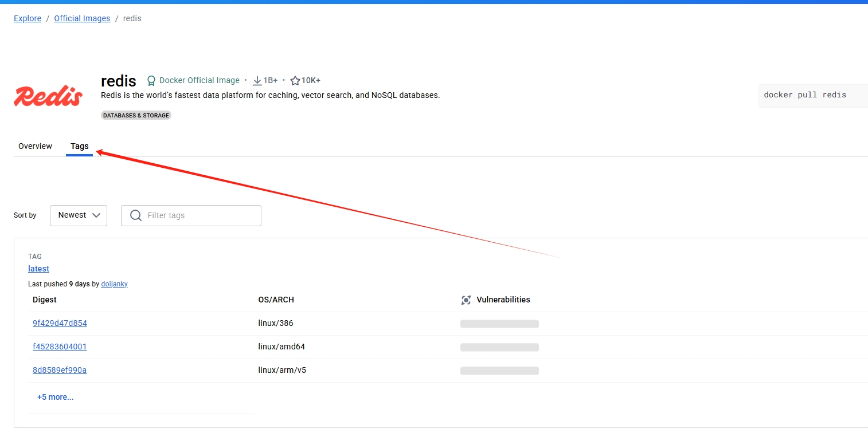
Task: Click the magnifier icon in Filter tags
Action: click(x=136, y=215)
